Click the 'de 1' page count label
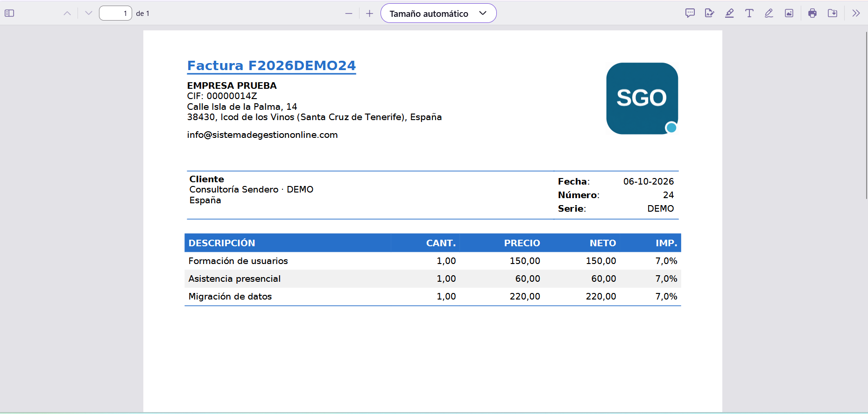Screen dimensions: 868x414 click(x=143, y=14)
